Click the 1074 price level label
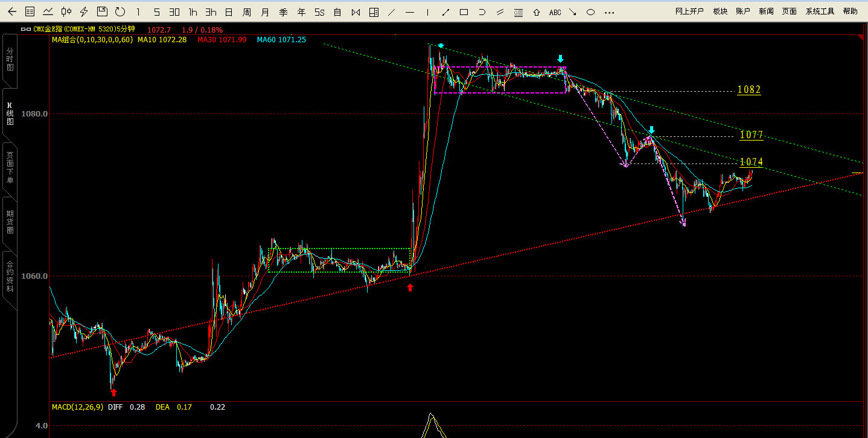This screenshot has width=868, height=438. (752, 162)
